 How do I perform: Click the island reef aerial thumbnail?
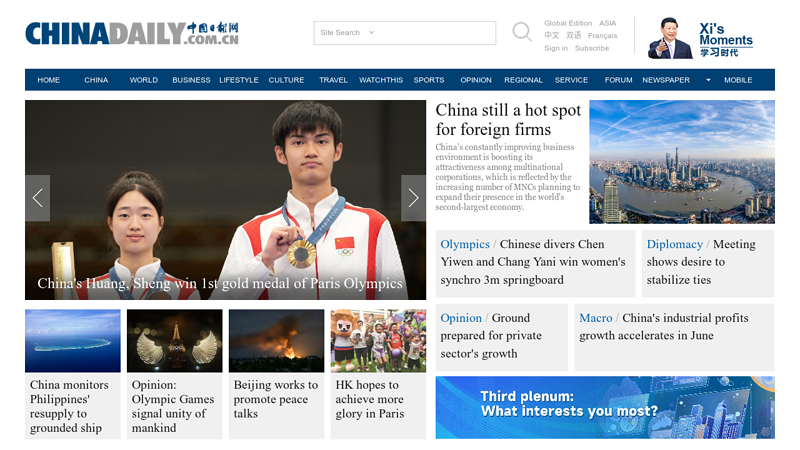[73, 340]
